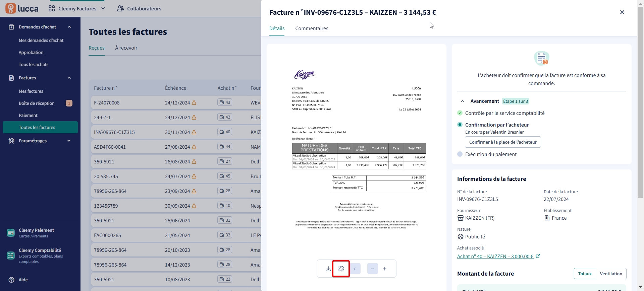Collapse the Factures section chevron
Viewport: 644px width, 291px height.
[69, 78]
